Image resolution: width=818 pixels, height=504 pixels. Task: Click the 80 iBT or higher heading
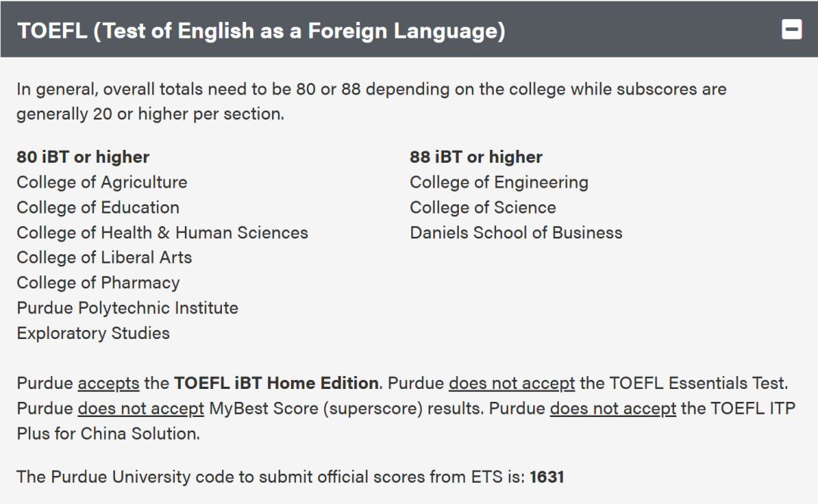click(83, 157)
